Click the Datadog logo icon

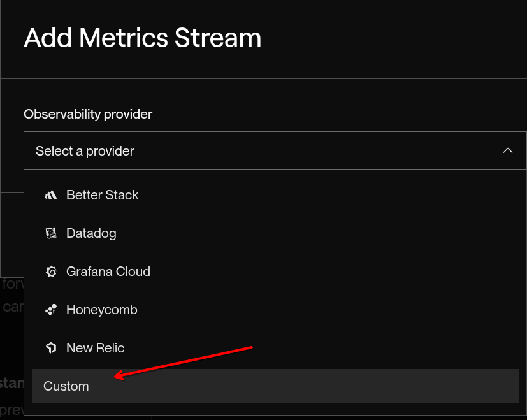click(x=51, y=233)
